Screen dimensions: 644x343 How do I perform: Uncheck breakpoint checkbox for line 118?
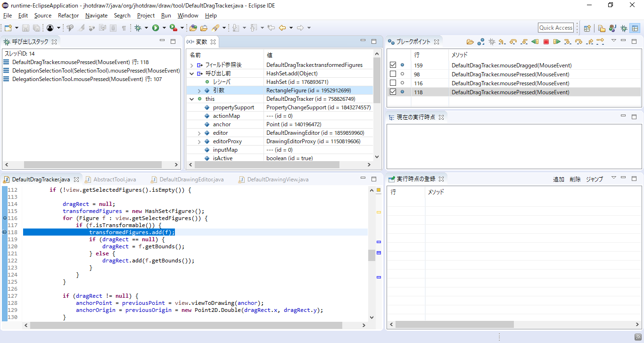pyautogui.click(x=393, y=92)
